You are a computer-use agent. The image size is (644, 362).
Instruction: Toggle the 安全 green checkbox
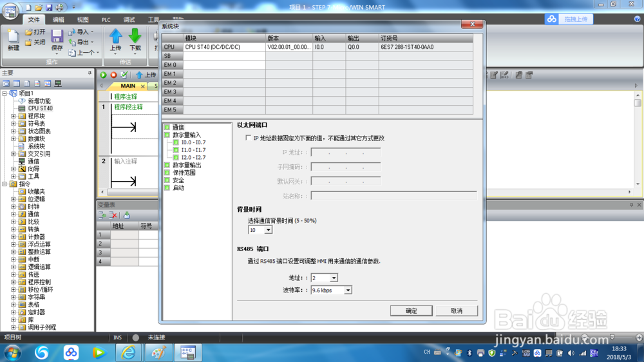click(x=167, y=180)
